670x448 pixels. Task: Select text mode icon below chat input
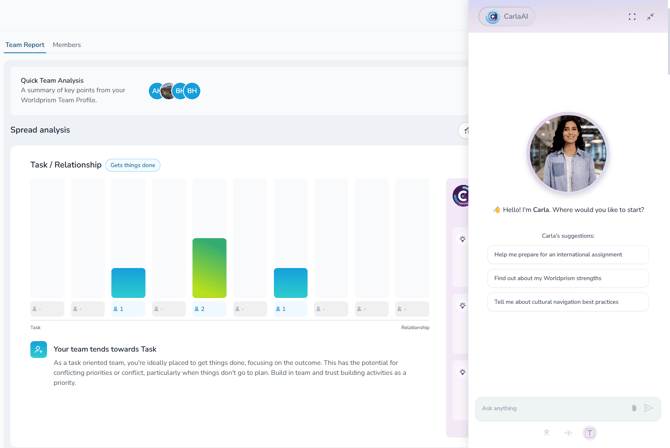pyautogui.click(x=589, y=433)
